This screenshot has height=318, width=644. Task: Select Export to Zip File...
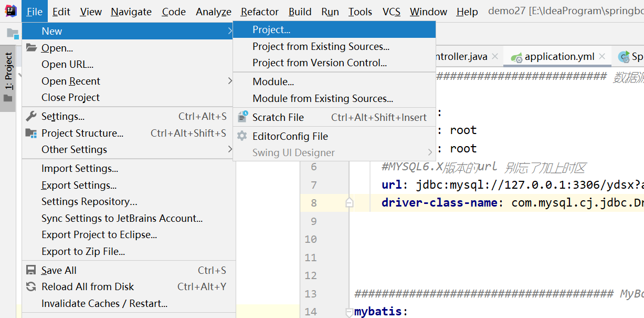pyautogui.click(x=129, y=251)
